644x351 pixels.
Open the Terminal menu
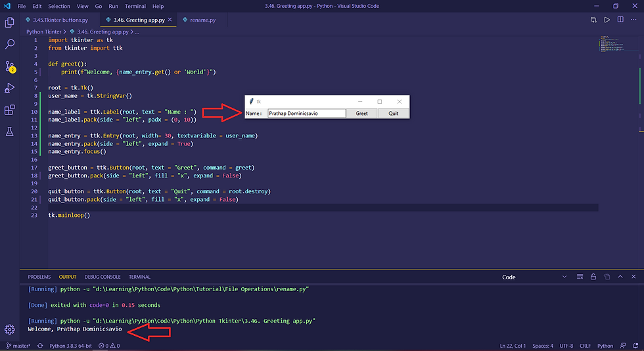click(x=135, y=6)
